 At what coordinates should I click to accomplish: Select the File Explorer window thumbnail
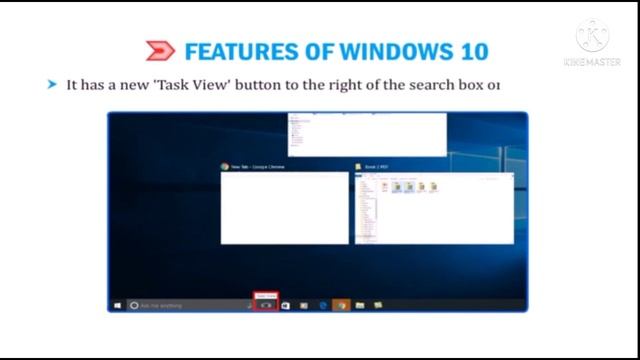[435, 208]
